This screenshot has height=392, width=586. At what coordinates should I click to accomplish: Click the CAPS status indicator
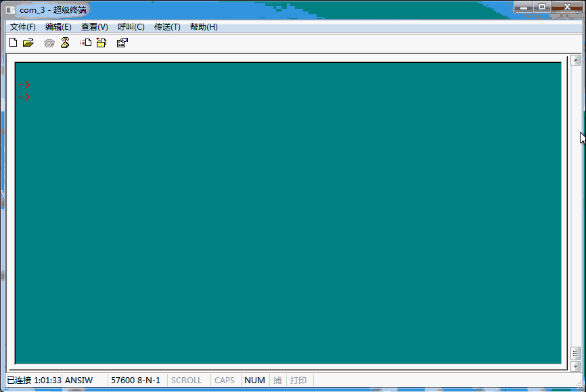click(225, 380)
